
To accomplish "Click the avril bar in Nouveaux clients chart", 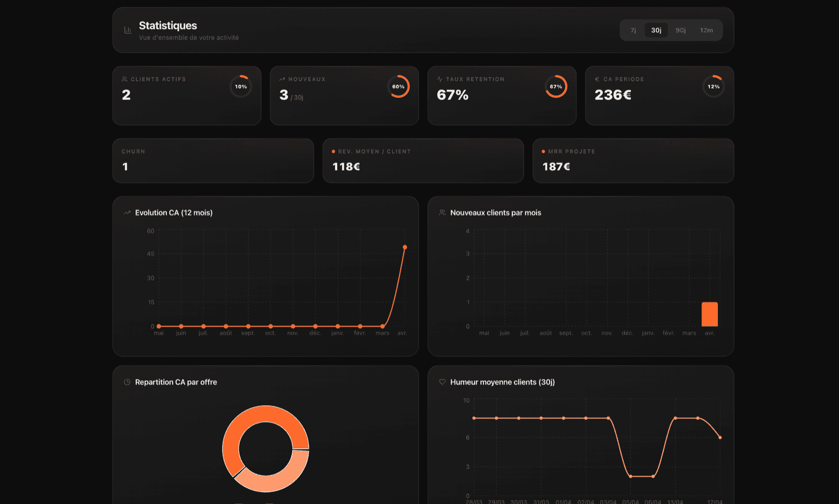I will click(709, 314).
